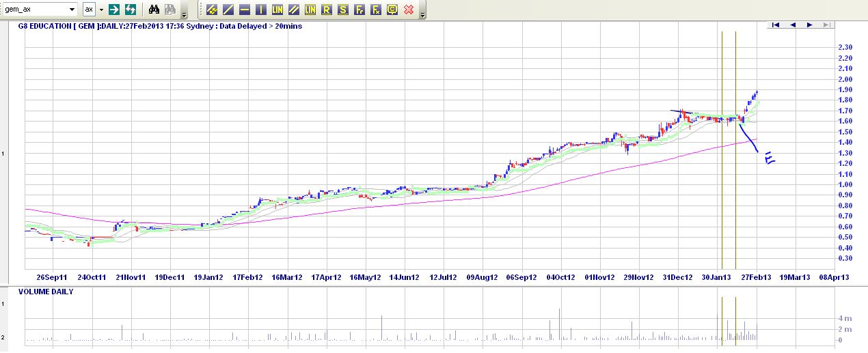
Task: Select the Fx Fibonacci extension tool
Action: 376,10
